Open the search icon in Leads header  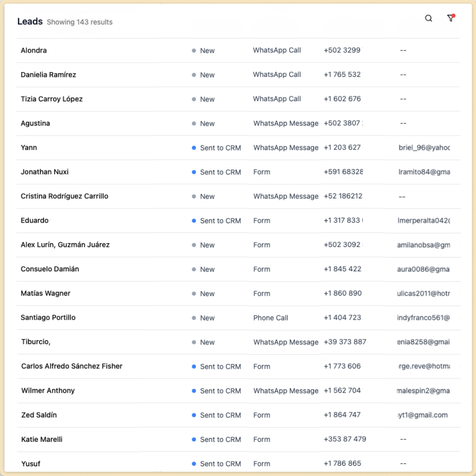coord(428,19)
